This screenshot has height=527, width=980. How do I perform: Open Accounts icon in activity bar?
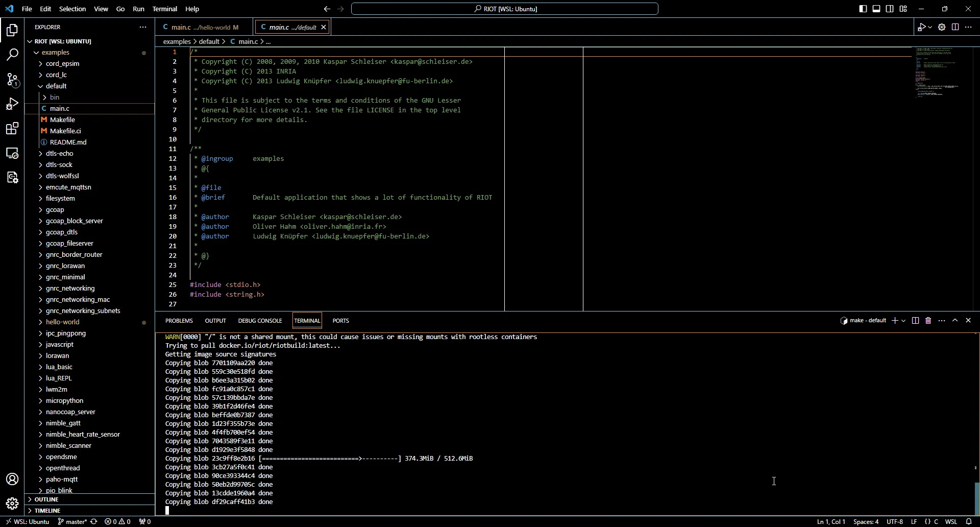[x=12, y=479]
